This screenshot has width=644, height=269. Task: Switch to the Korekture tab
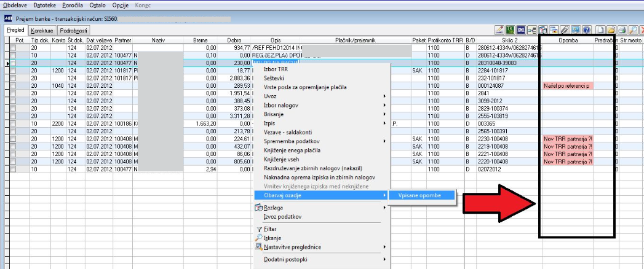pyautogui.click(x=42, y=31)
